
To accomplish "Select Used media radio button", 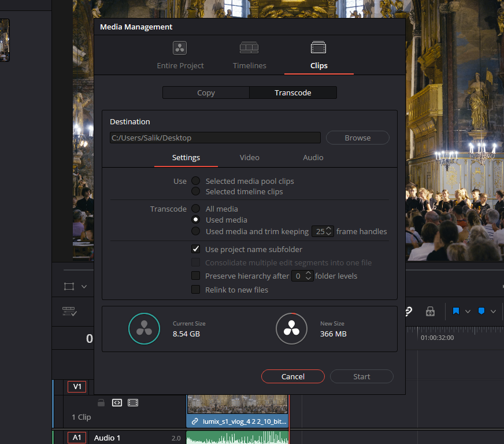I will [196, 220].
